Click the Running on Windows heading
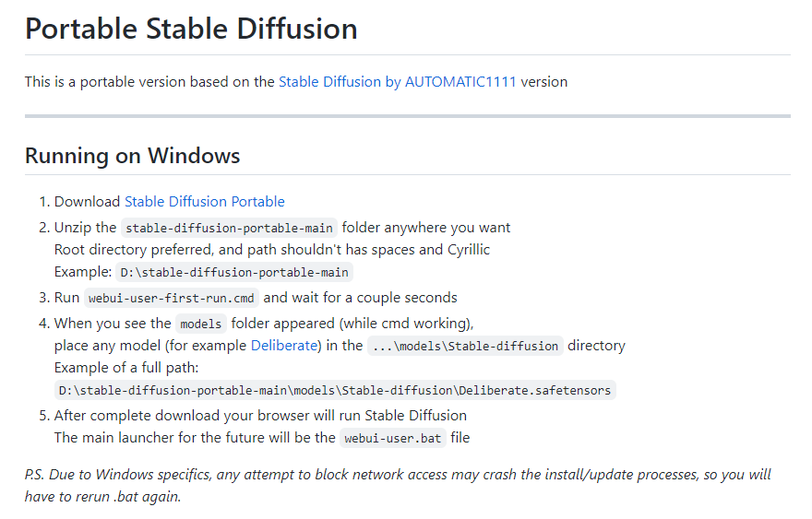Viewport: 812px width, 519px height. [x=133, y=156]
